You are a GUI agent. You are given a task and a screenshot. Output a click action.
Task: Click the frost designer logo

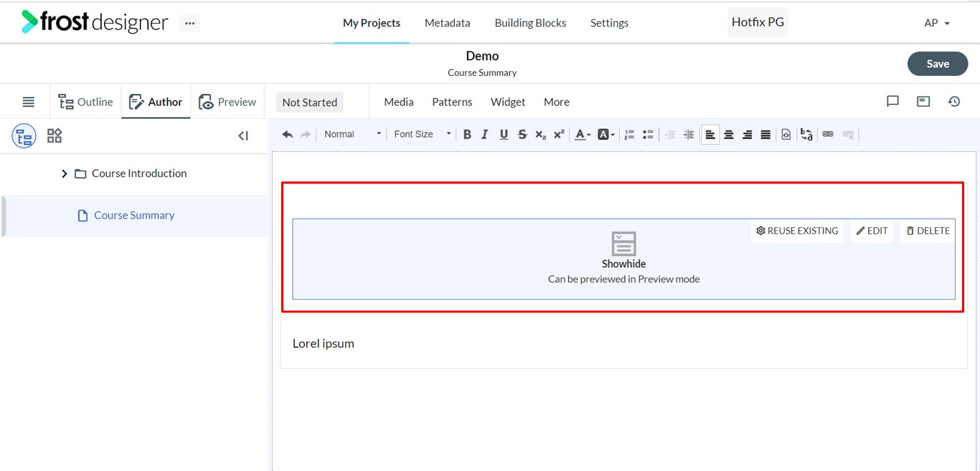94,22
